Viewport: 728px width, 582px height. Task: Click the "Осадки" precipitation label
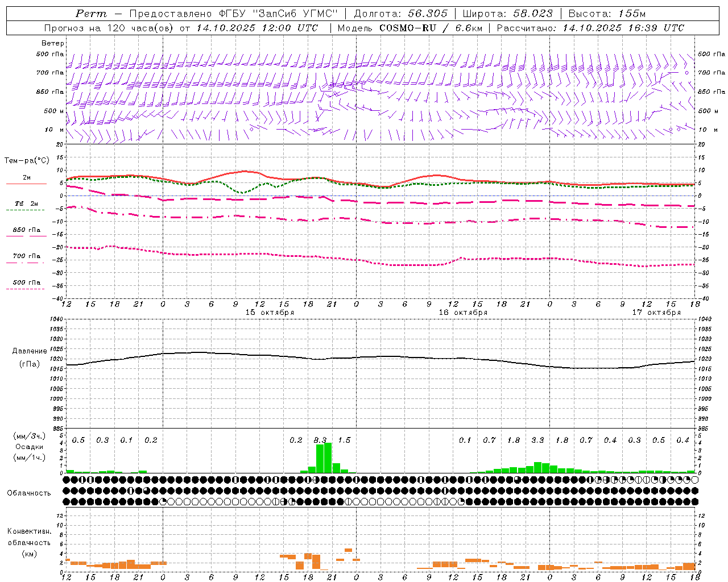[x=29, y=447]
